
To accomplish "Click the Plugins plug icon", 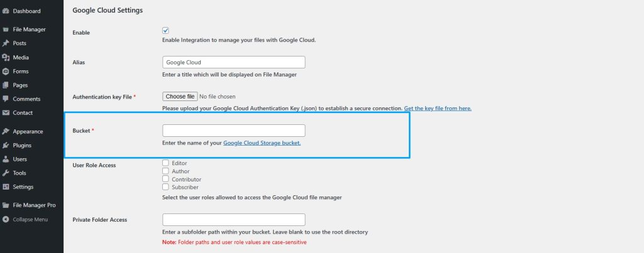I will click(x=6, y=146).
